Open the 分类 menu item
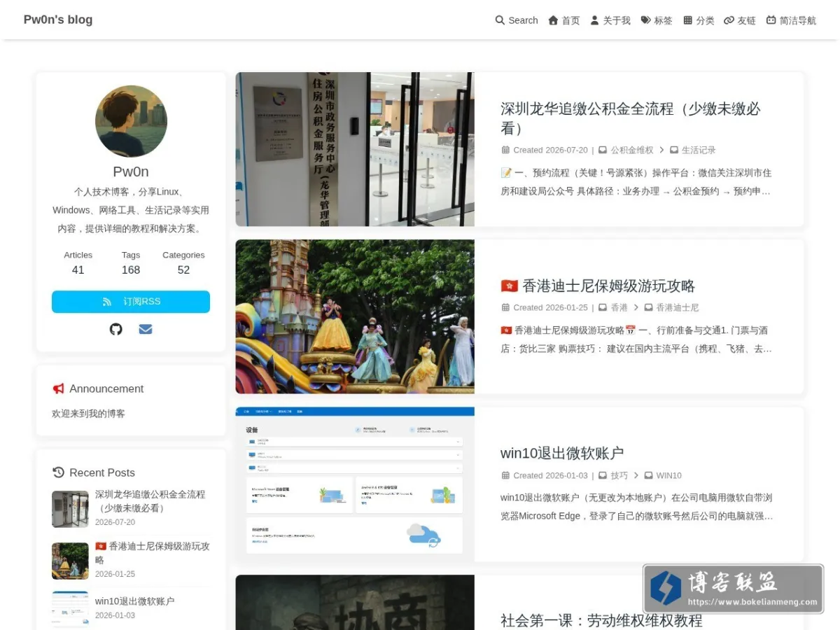The height and width of the screenshot is (630, 840). pos(699,20)
